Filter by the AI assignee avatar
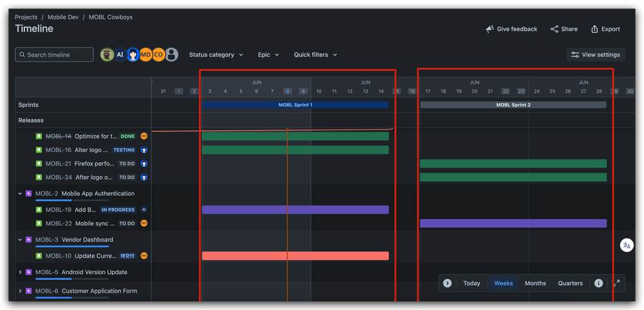Screen dimensions: 644x310 [x=120, y=55]
